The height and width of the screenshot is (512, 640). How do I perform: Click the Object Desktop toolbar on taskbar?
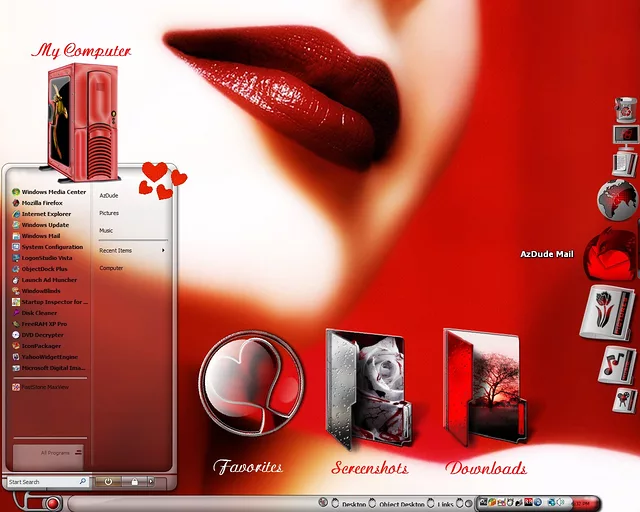click(x=402, y=504)
